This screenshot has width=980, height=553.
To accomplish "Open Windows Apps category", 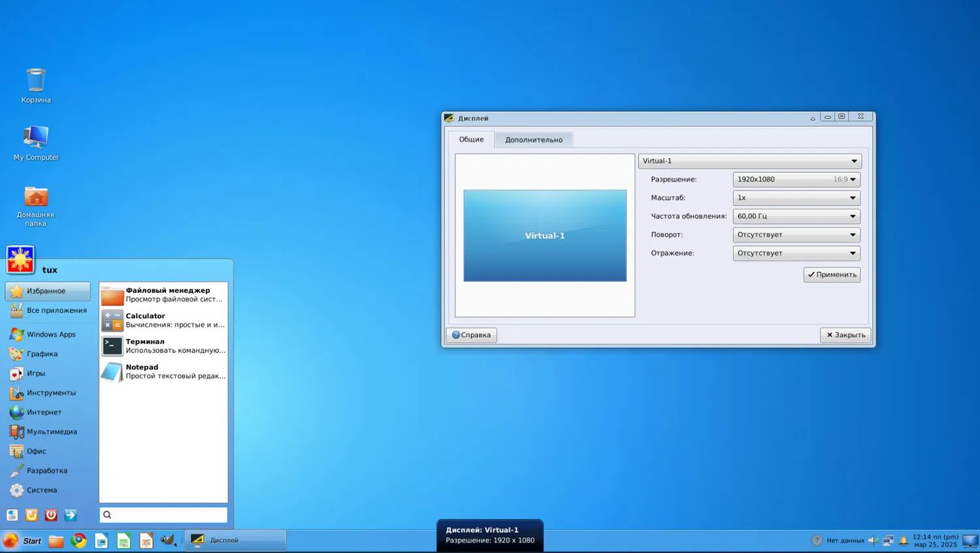I will pyautogui.click(x=48, y=334).
